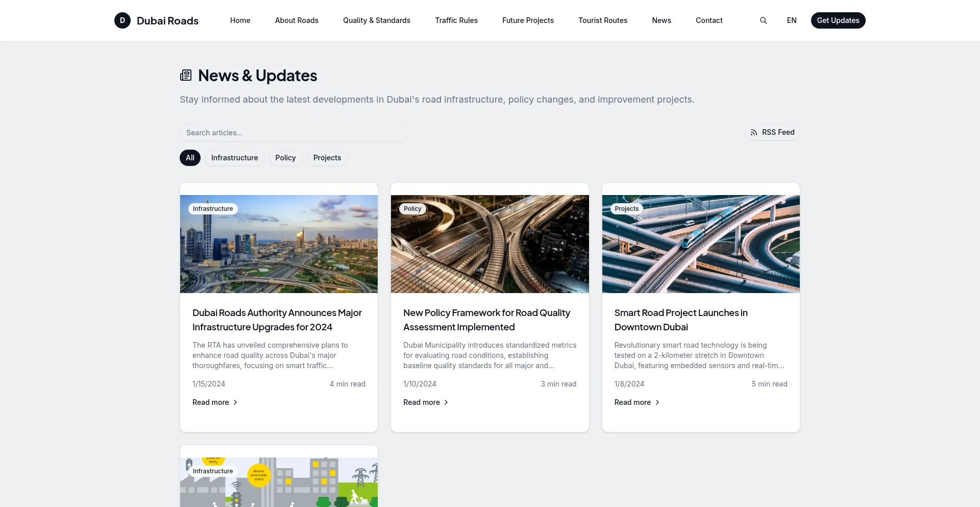Click the Infrastructure badge on the illustrated card

point(213,471)
